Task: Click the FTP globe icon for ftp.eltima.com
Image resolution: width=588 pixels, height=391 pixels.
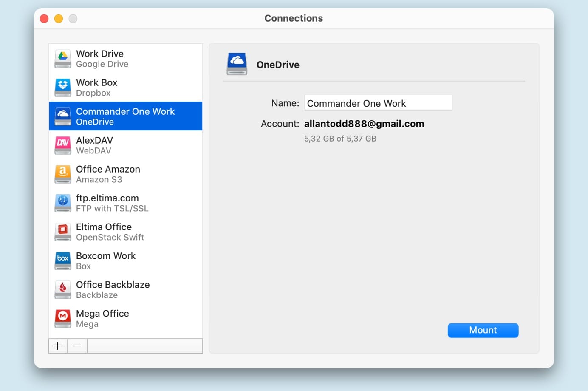Action: (x=63, y=203)
